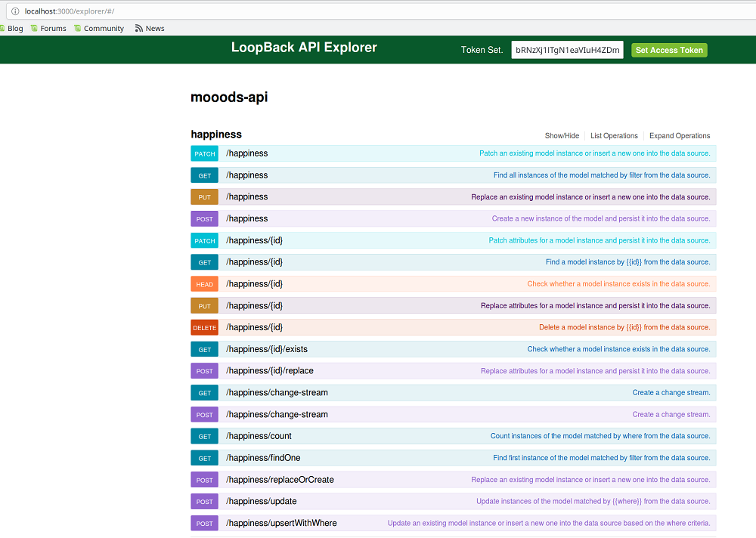Image resolution: width=756 pixels, height=538 pixels.
Task: Expand the PUT /happiness/{id} operation badge
Action: [x=204, y=305]
